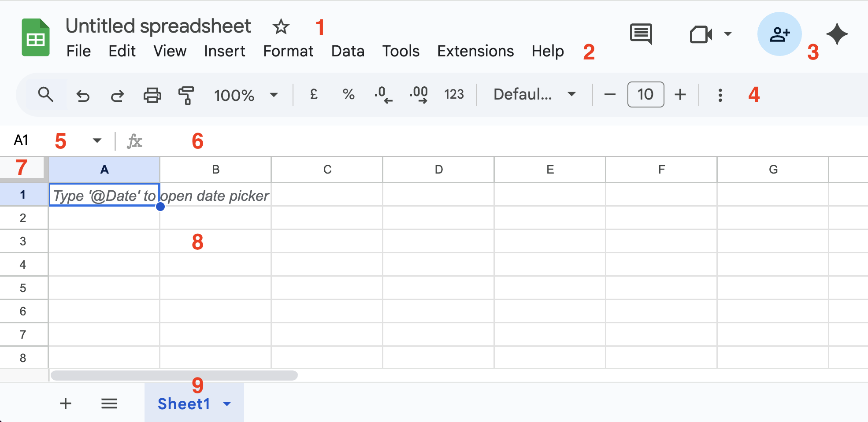The height and width of the screenshot is (422, 868).
Task: Search the menus with magnifier icon
Action: point(46,94)
